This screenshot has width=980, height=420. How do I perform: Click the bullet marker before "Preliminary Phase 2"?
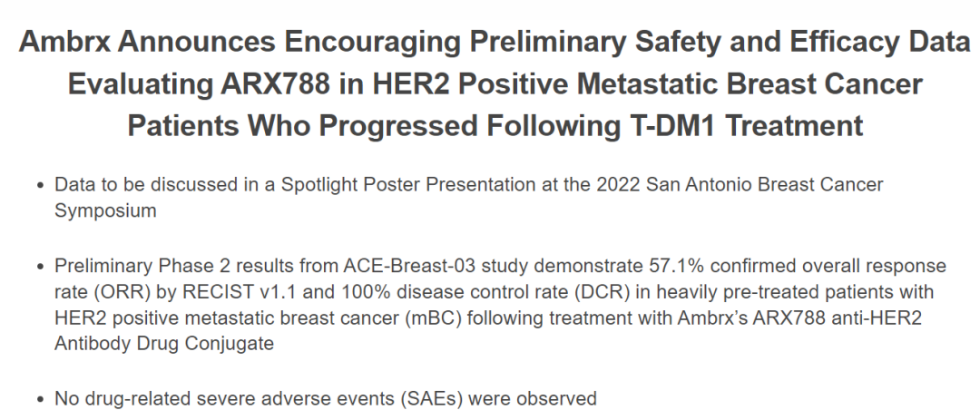tap(40, 267)
